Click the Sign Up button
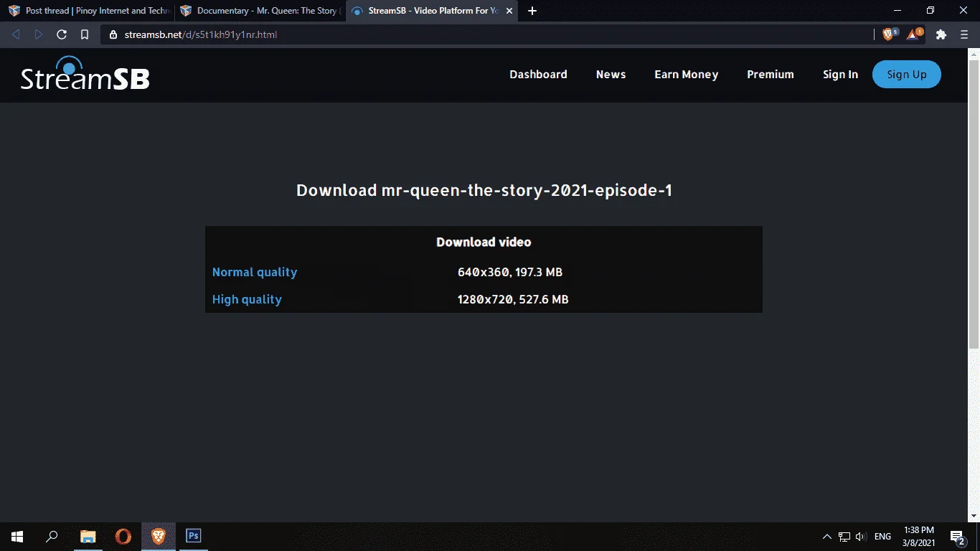980x551 pixels. (907, 75)
